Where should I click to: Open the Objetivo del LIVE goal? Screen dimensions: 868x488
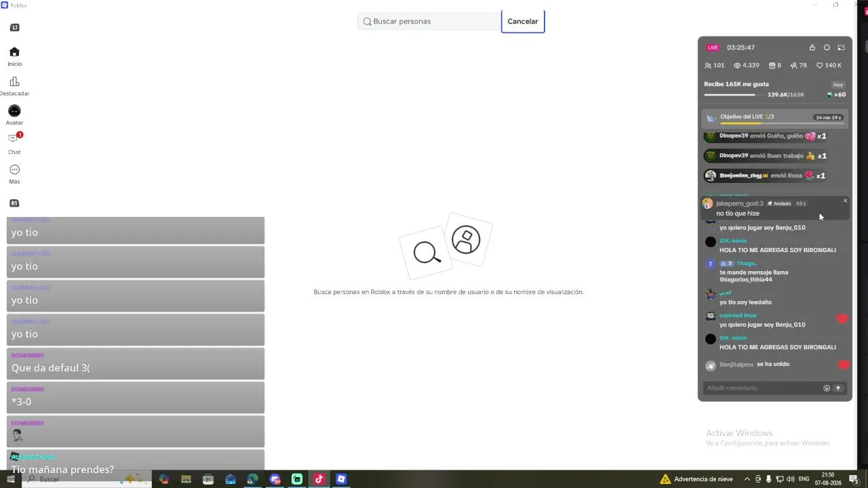click(775, 118)
